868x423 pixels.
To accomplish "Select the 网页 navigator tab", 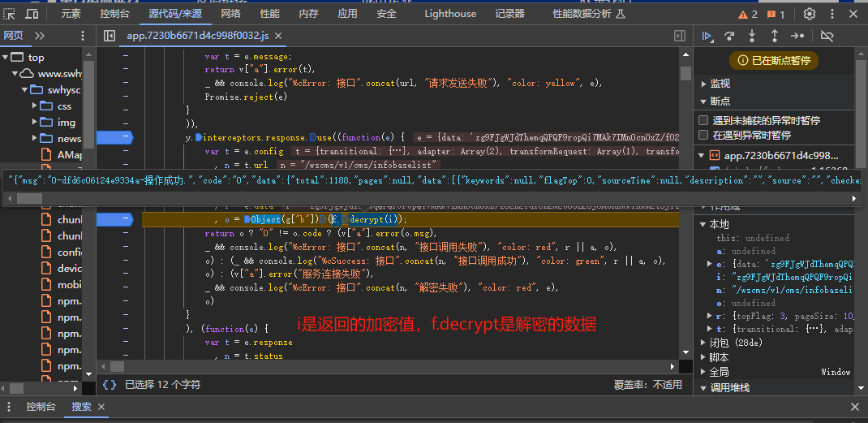I will tap(13, 36).
